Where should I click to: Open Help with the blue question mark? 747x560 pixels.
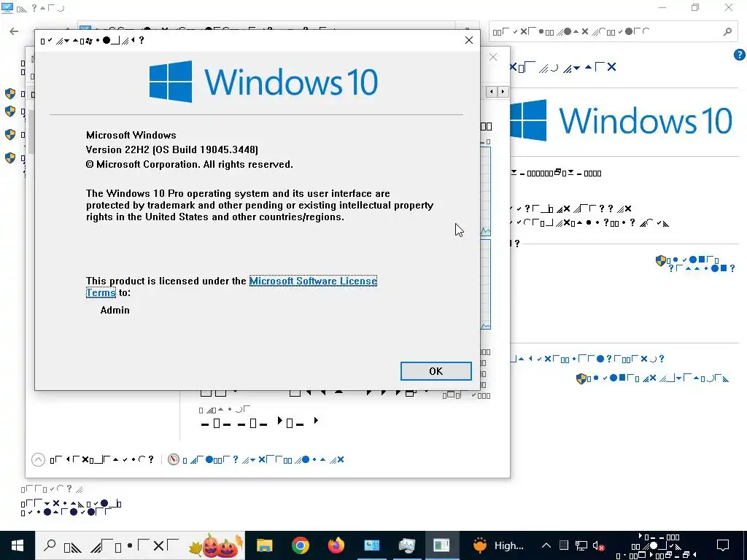click(x=740, y=55)
